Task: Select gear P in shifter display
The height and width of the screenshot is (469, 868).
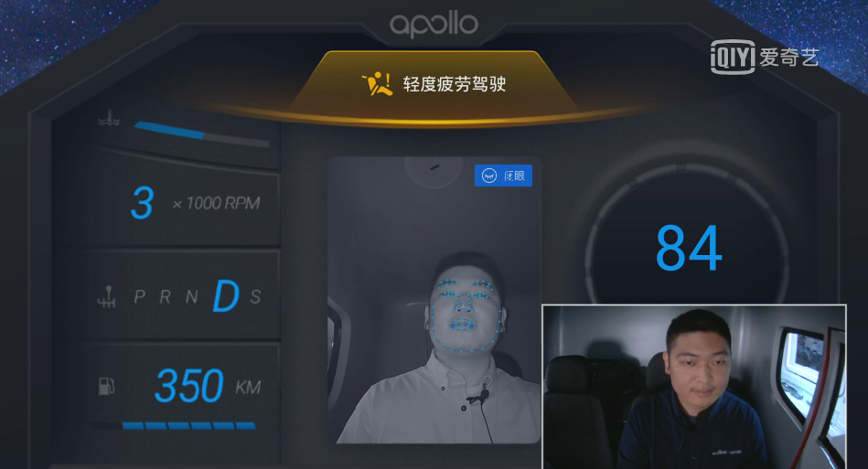Action: (x=140, y=297)
